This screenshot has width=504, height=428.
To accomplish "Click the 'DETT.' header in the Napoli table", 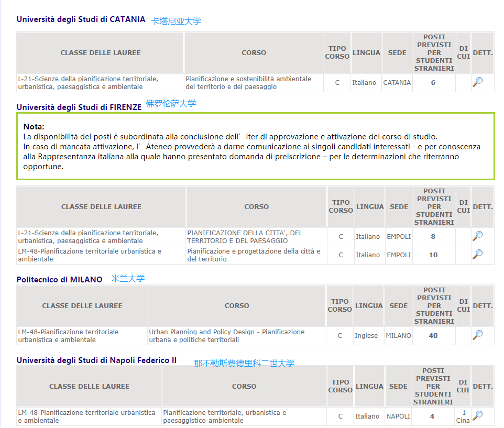I will click(483, 386).
